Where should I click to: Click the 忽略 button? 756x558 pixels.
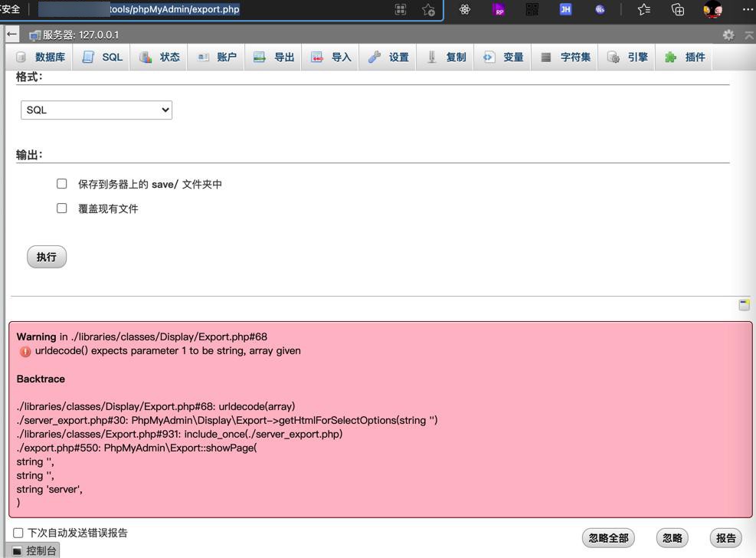[x=672, y=538]
